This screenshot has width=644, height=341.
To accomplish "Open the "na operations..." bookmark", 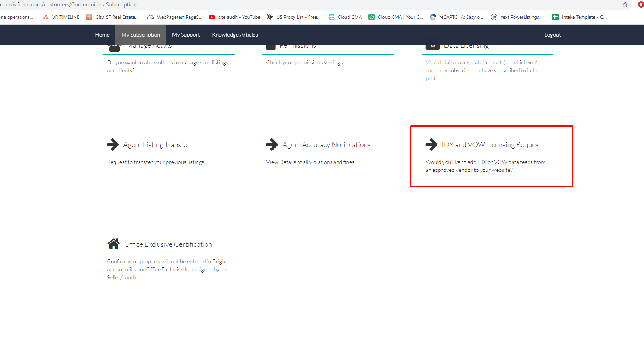I will tap(16, 17).
